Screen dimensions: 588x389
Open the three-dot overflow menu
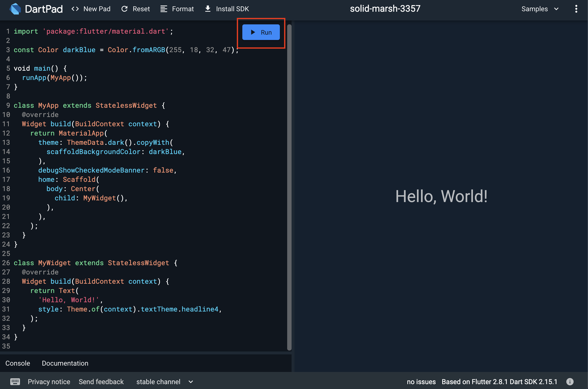pyautogui.click(x=576, y=9)
